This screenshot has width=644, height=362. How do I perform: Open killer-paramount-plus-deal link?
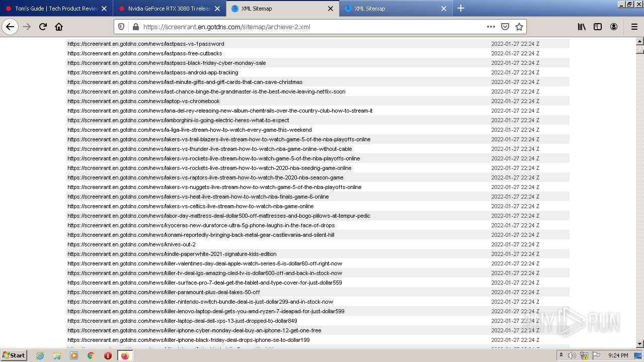[164, 292]
